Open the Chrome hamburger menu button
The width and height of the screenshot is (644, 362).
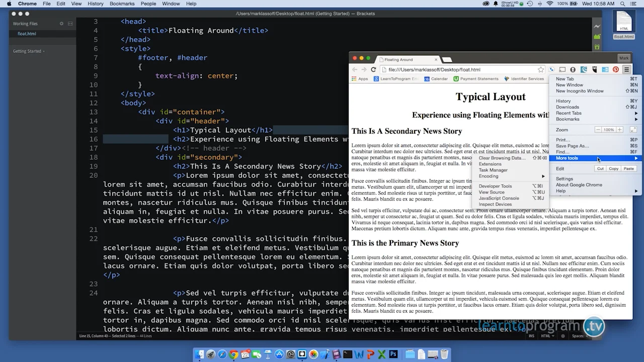[626, 70]
